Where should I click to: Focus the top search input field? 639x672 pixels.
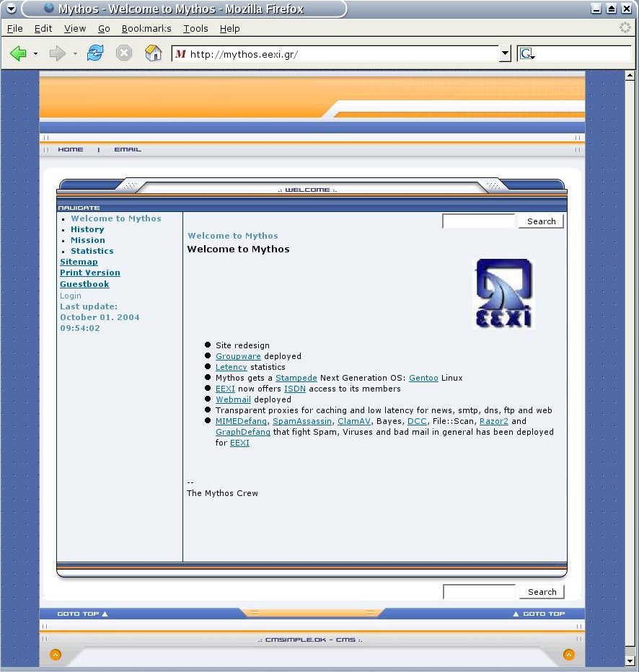click(479, 221)
